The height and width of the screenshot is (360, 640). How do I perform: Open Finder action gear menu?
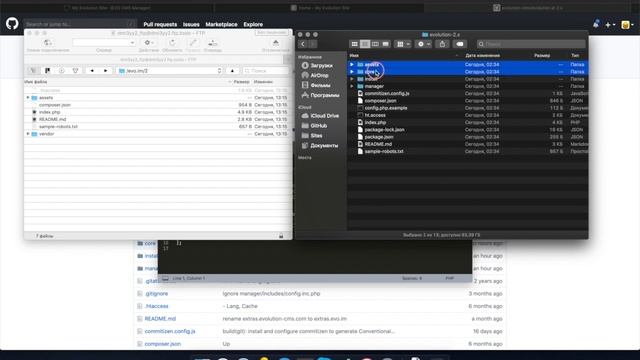pyautogui.click(x=424, y=44)
